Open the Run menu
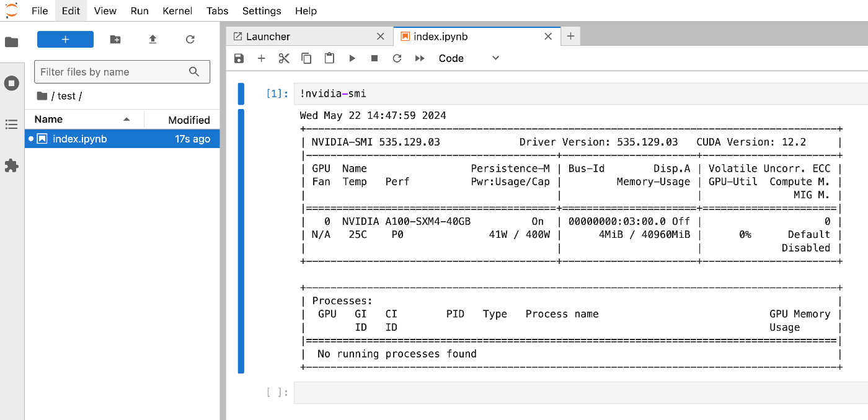 coord(139,11)
